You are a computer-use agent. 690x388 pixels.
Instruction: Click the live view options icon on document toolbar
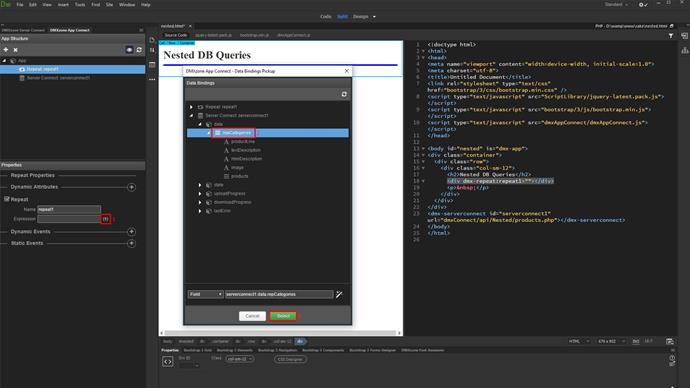click(x=152, y=65)
